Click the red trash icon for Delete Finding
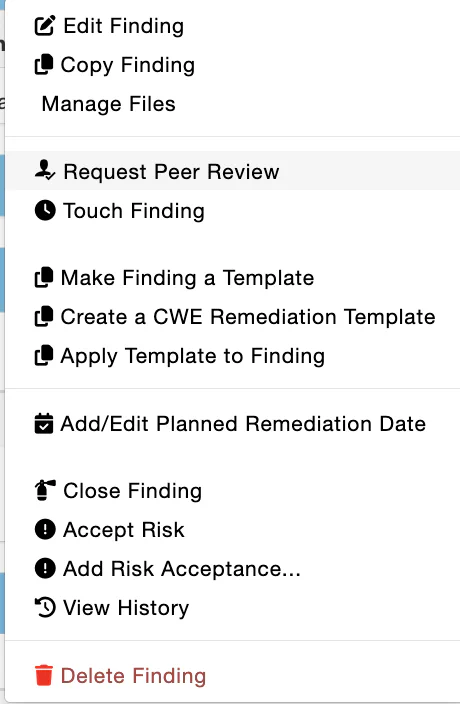 (44, 675)
